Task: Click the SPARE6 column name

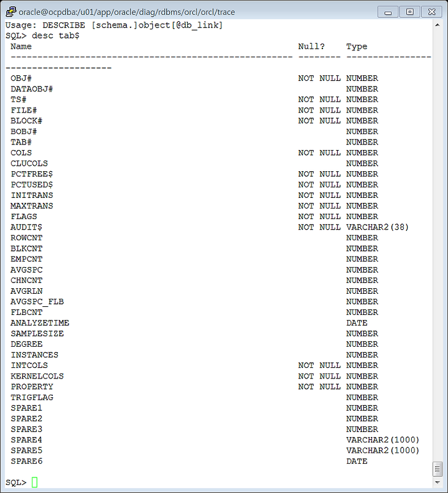Action: click(x=26, y=461)
